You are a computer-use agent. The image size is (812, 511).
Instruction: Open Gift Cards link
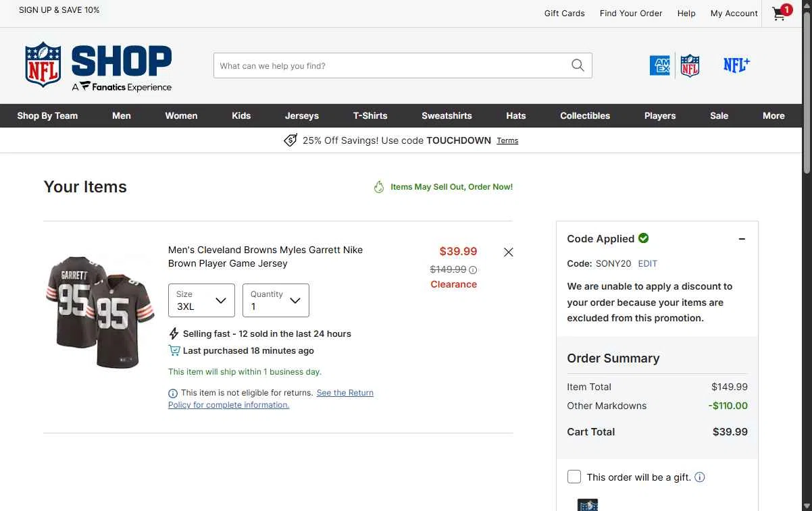pos(565,14)
